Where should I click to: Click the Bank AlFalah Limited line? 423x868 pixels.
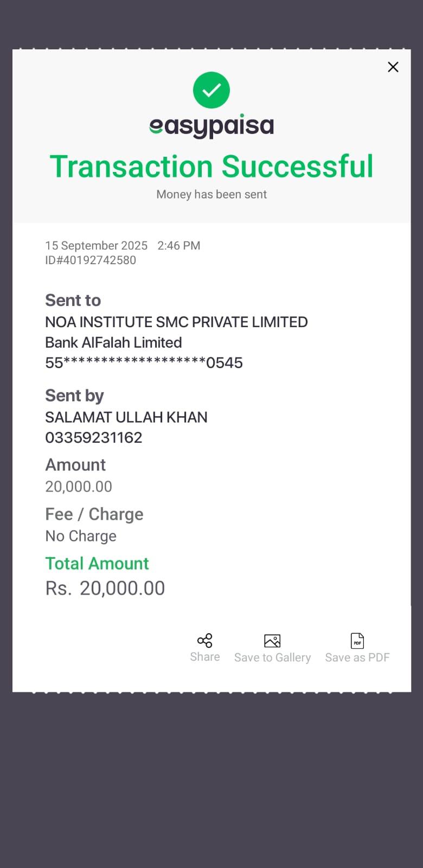(113, 343)
